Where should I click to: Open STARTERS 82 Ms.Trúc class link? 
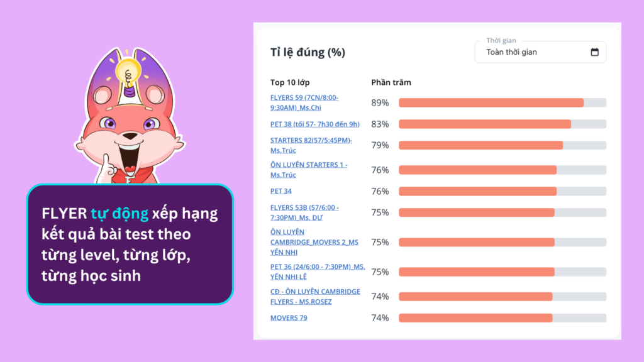(311, 145)
